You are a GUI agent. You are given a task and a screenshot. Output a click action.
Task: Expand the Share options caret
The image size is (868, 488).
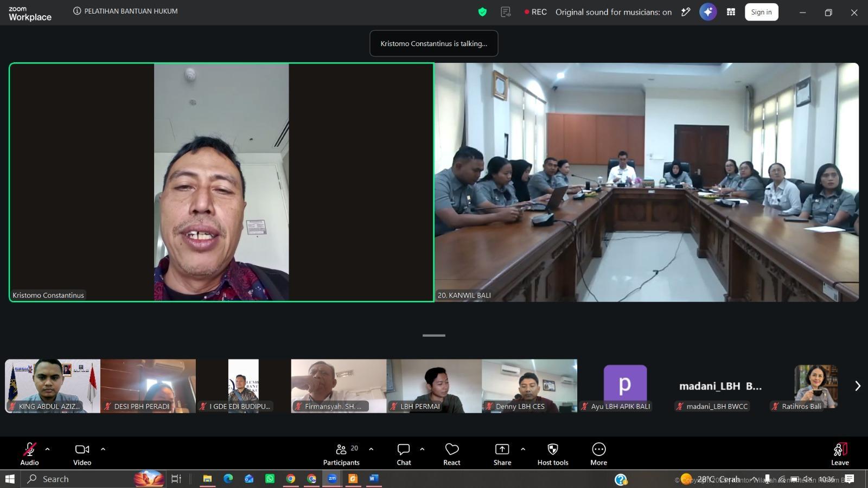tap(523, 449)
